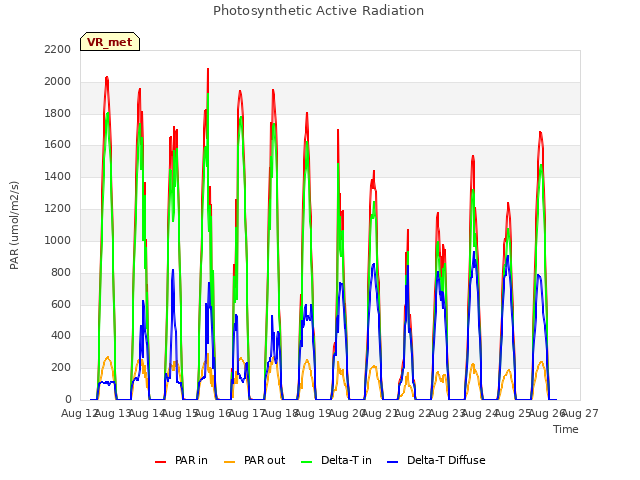
Task: Click the VR_met annotation label
Action: pos(110,42)
